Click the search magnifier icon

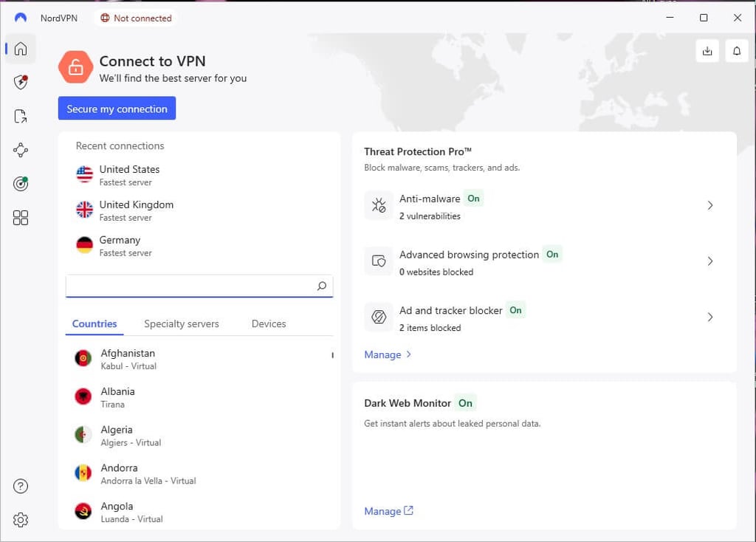[x=322, y=286]
